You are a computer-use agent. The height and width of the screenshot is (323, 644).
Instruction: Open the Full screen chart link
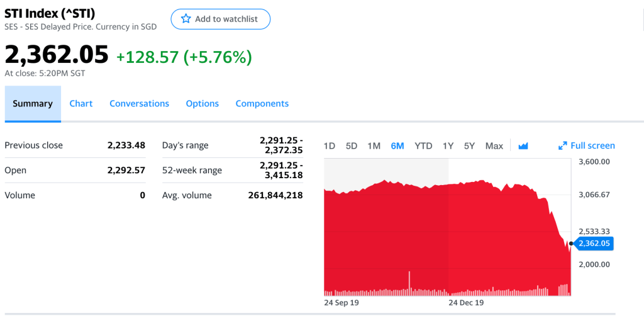[x=592, y=146]
